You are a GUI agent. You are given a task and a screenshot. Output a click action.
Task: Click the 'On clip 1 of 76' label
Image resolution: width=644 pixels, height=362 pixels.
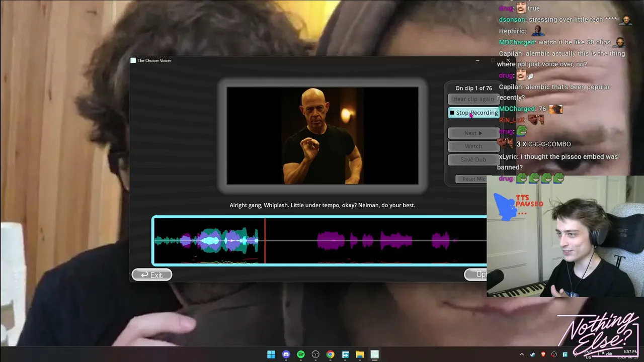coord(473,88)
